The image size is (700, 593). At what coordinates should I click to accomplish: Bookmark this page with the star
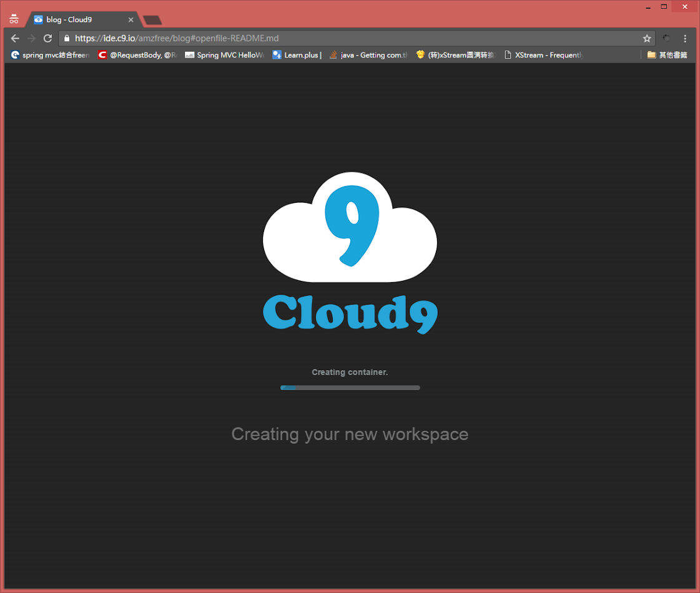647,38
